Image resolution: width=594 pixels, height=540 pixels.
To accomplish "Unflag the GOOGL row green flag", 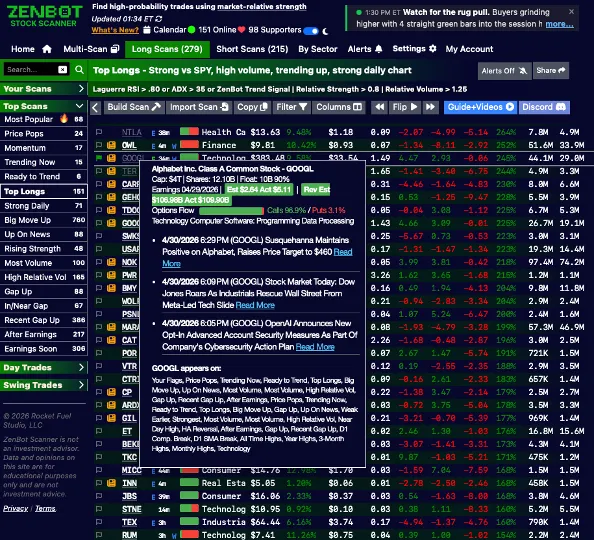I will [x=99, y=158].
